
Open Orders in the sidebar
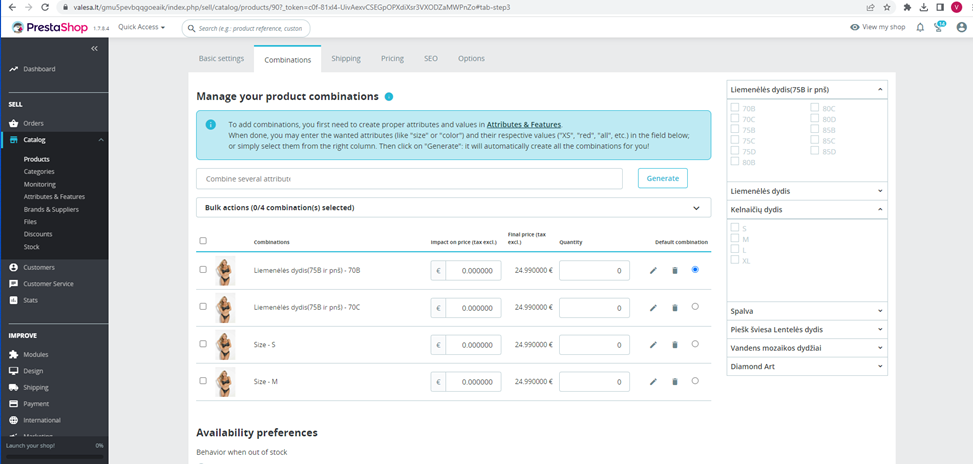coord(34,123)
